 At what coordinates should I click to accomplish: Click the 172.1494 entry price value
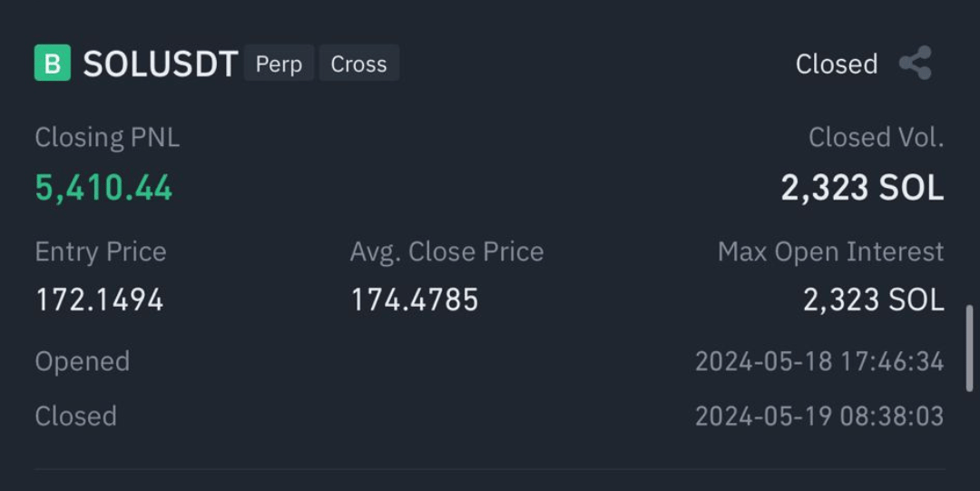pos(100,300)
